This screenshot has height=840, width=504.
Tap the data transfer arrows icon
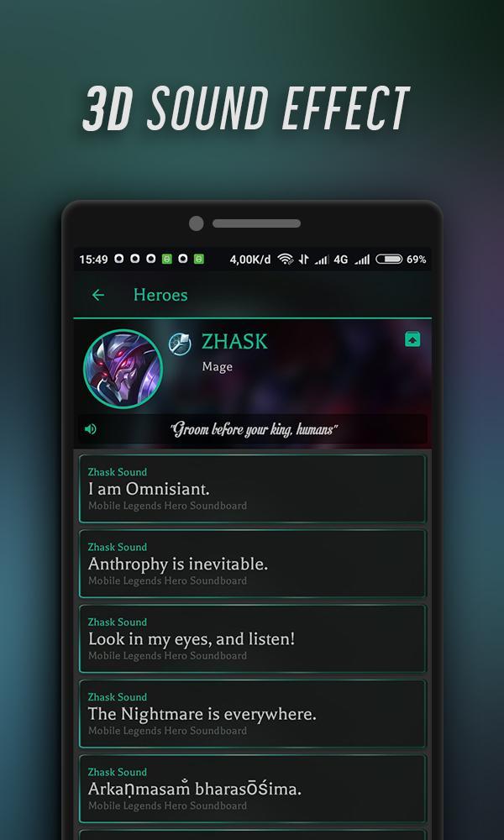pyautogui.click(x=304, y=260)
